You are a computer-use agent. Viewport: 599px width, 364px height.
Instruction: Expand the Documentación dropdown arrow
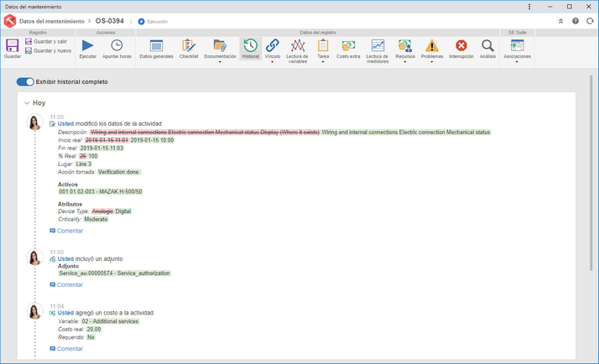(220, 62)
